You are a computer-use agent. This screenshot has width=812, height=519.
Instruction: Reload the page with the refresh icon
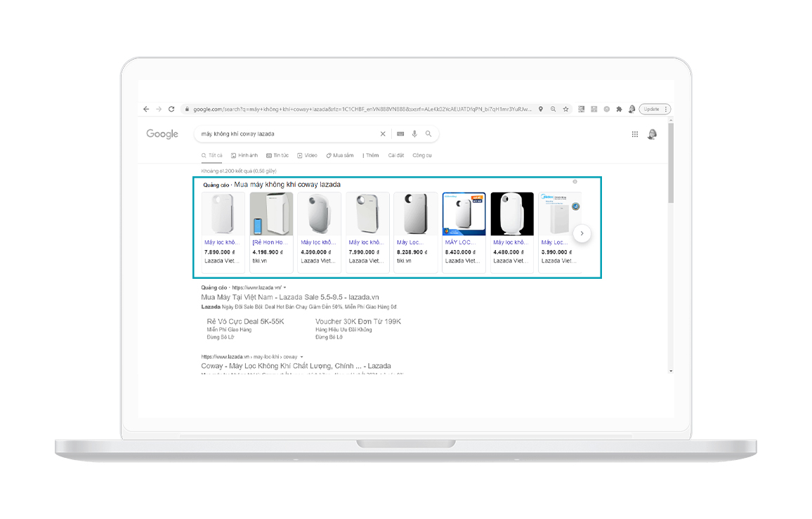tap(171, 110)
